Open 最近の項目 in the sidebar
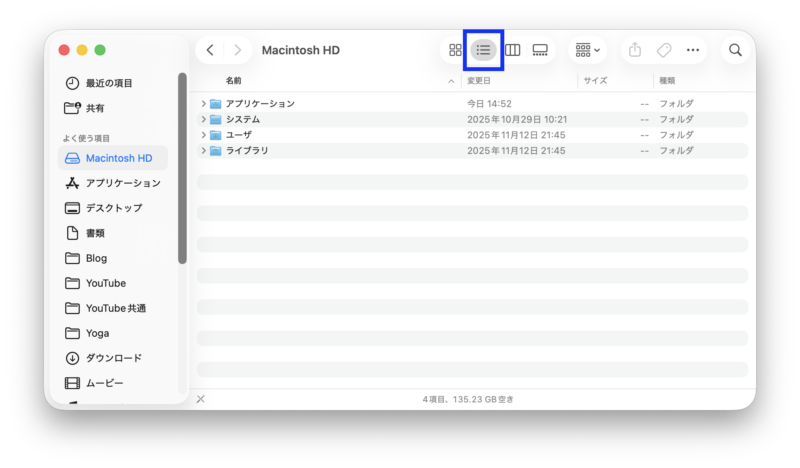Viewport: 800px width, 468px height. [109, 83]
